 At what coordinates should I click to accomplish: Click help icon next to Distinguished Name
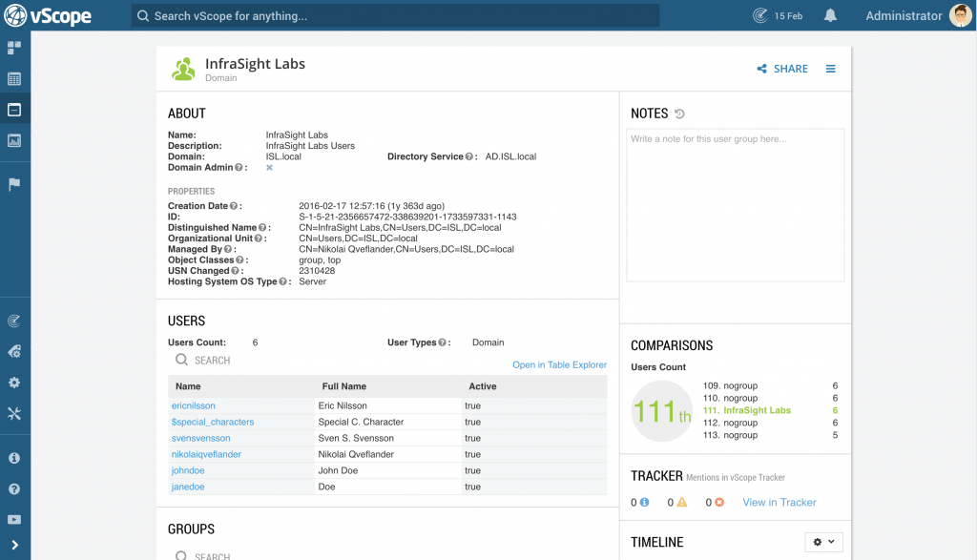(x=262, y=228)
